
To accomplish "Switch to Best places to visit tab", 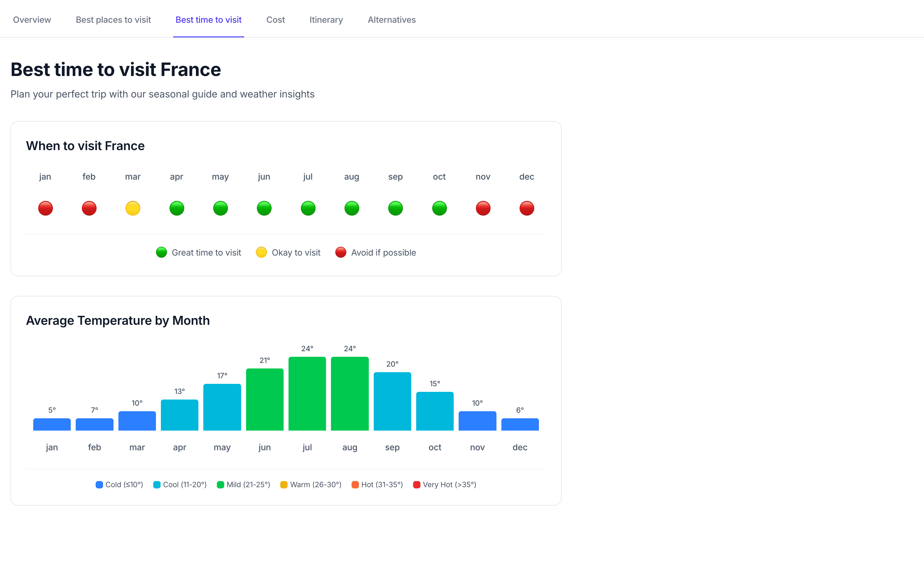I will pyautogui.click(x=113, y=19).
